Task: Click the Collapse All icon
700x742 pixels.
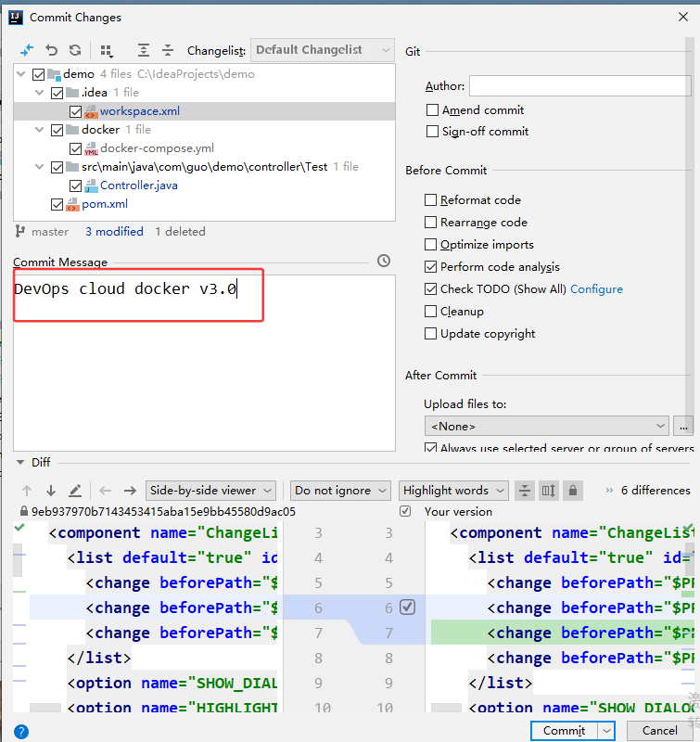Action: click(x=168, y=50)
